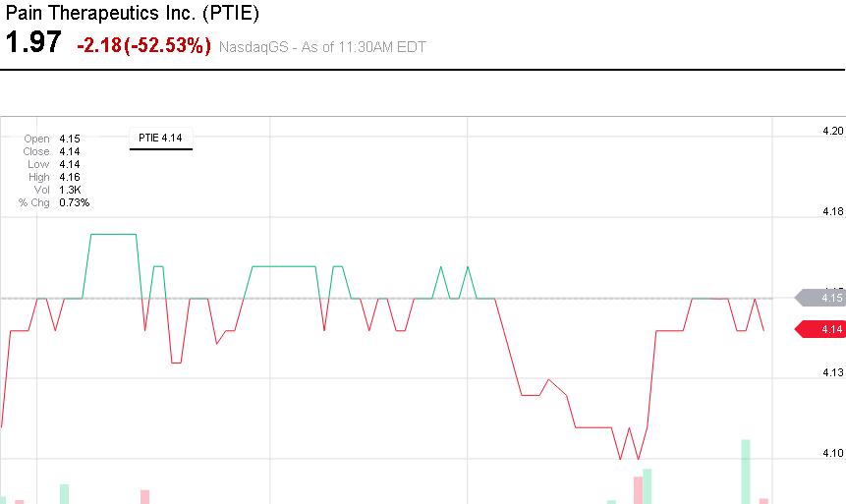Click the Low value in the data panel
The width and height of the screenshot is (846, 504).
click(69, 164)
